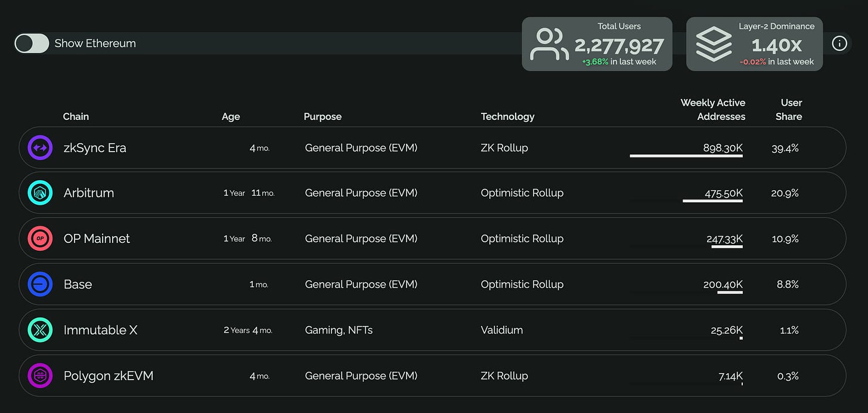Click Immutable X's Gaming, NFTs purpose

(x=339, y=330)
